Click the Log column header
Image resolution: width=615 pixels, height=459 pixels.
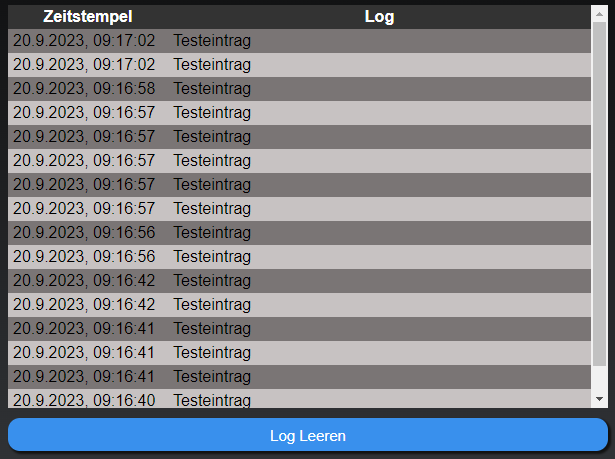point(379,17)
